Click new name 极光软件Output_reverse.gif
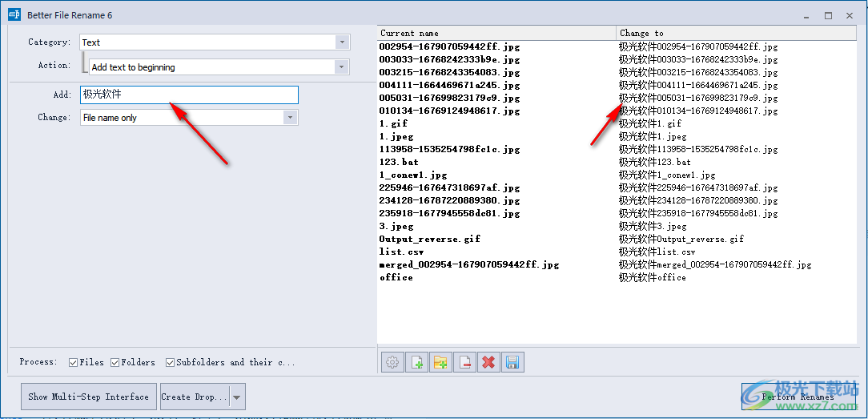The width and height of the screenshot is (868, 419). tap(681, 239)
